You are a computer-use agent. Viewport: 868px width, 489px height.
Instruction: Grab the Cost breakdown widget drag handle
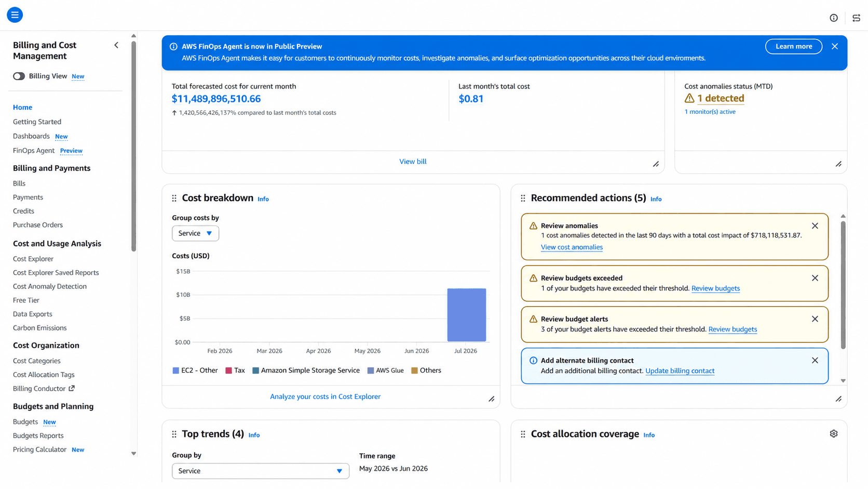[x=174, y=199]
